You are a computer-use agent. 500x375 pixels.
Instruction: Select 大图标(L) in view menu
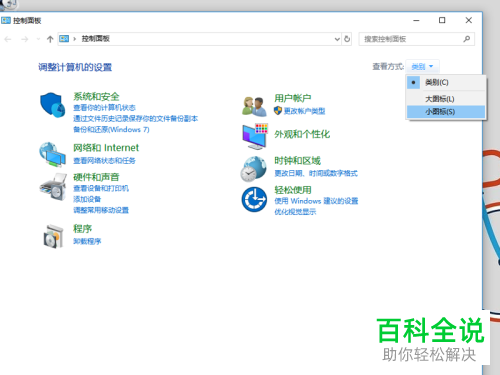[x=446, y=99]
